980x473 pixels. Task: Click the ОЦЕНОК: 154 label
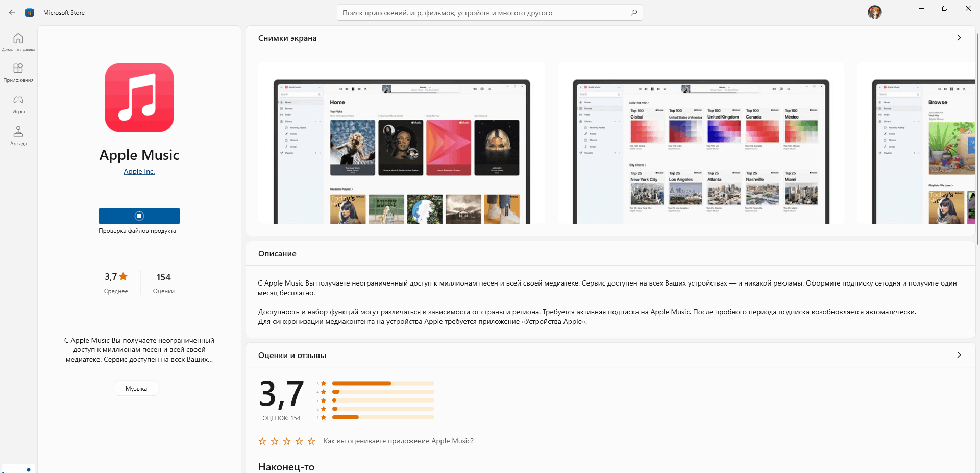tap(281, 418)
